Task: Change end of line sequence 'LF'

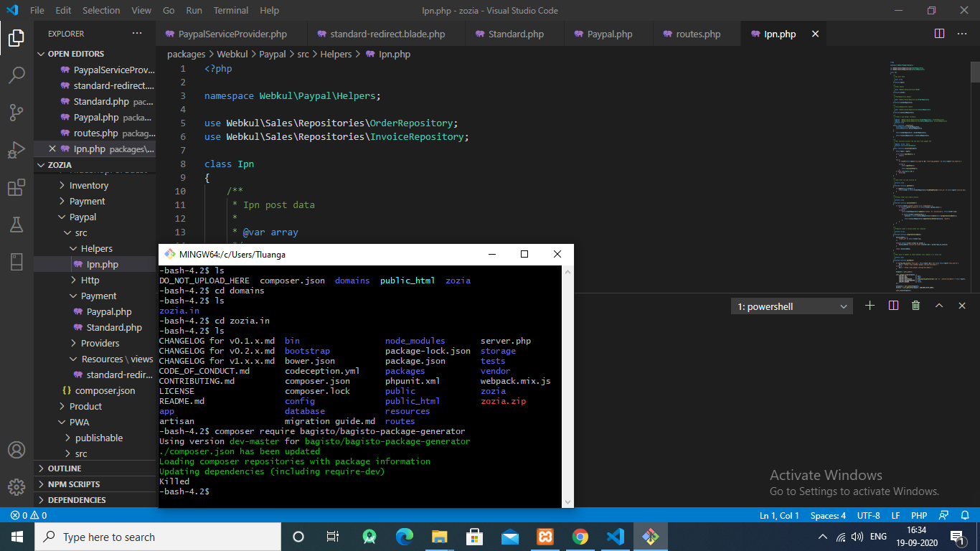Action: (x=895, y=515)
